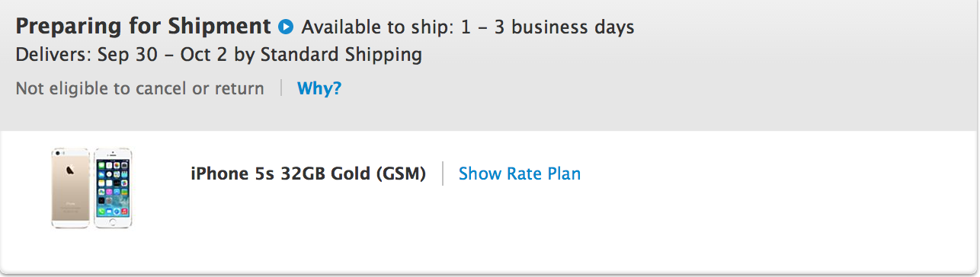980x277 pixels.
Task: Select the iPhone front screen image
Action: tap(113, 188)
